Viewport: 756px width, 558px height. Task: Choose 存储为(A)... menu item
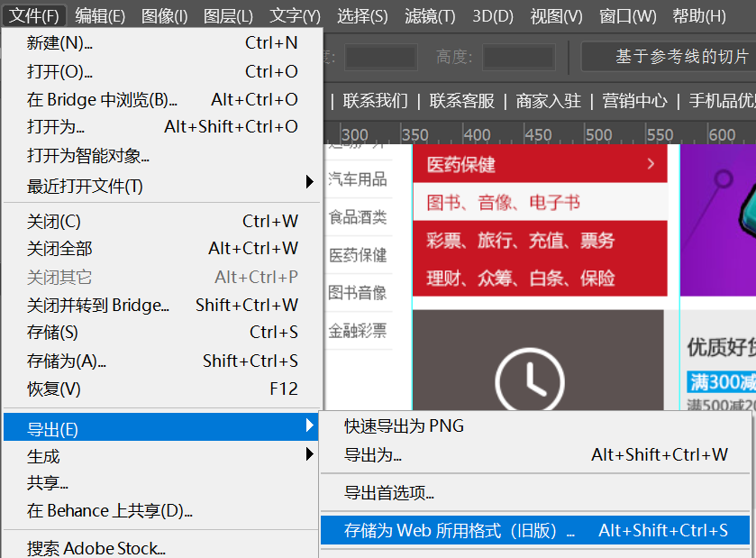[x=162, y=361]
